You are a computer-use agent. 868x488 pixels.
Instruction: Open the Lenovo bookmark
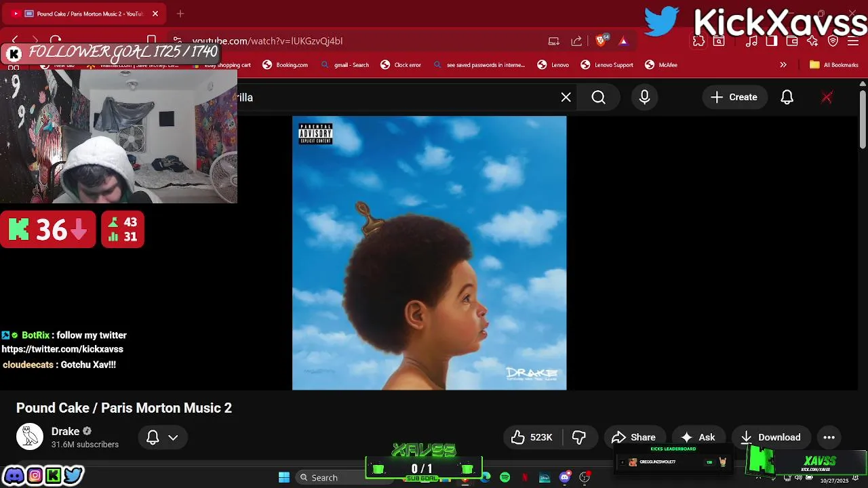click(x=553, y=65)
